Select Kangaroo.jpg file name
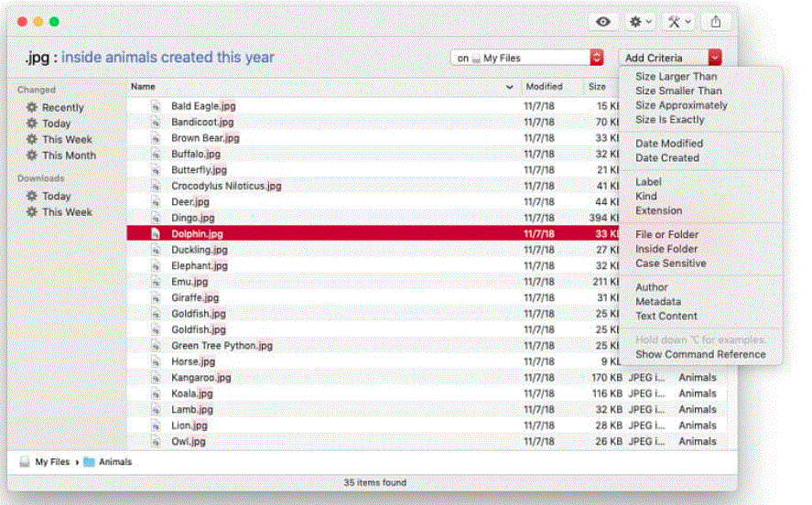This screenshot has height=505, width=812. 200,378
